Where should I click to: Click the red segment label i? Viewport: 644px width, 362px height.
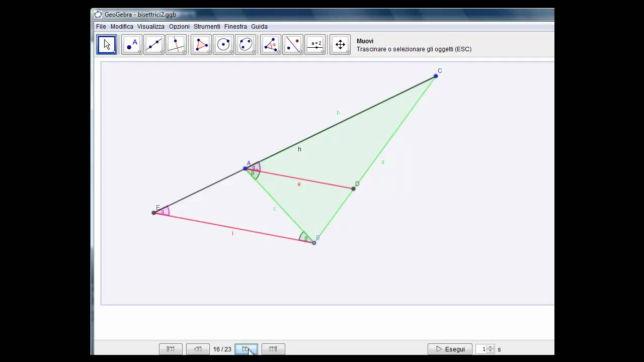pyautogui.click(x=232, y=233)
